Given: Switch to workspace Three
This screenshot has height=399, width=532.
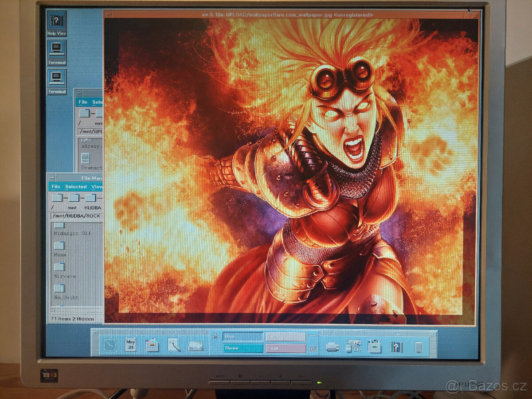Looking at the screenshot, I should pyautogui.click(x=243, y=348).
